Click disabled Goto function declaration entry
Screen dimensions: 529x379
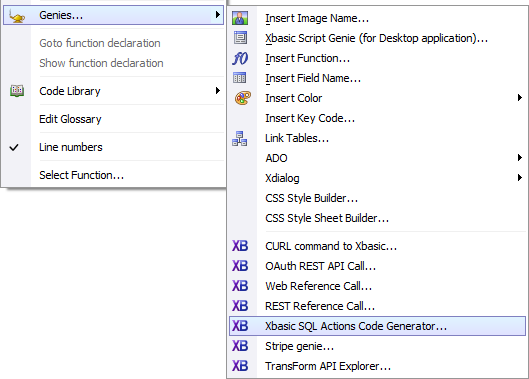[x=113, y=43]
